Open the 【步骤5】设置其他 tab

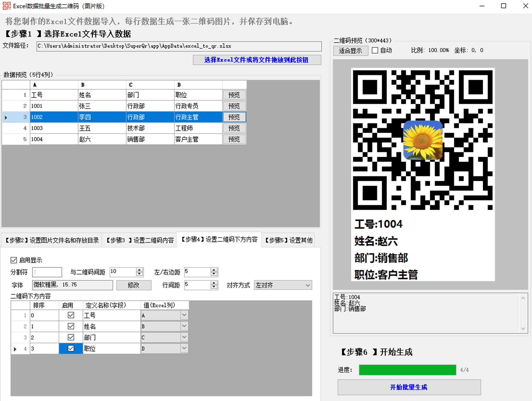coord(288,240)
